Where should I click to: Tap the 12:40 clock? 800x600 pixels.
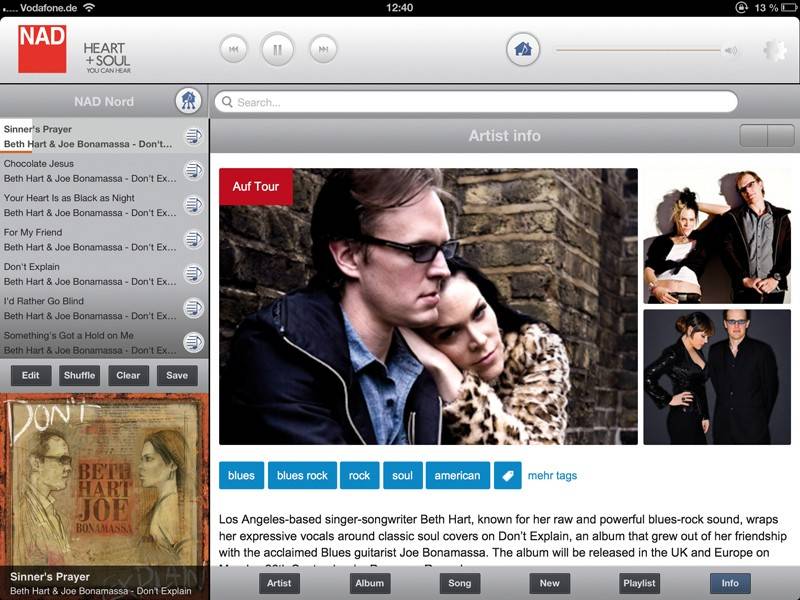point(399,8)
